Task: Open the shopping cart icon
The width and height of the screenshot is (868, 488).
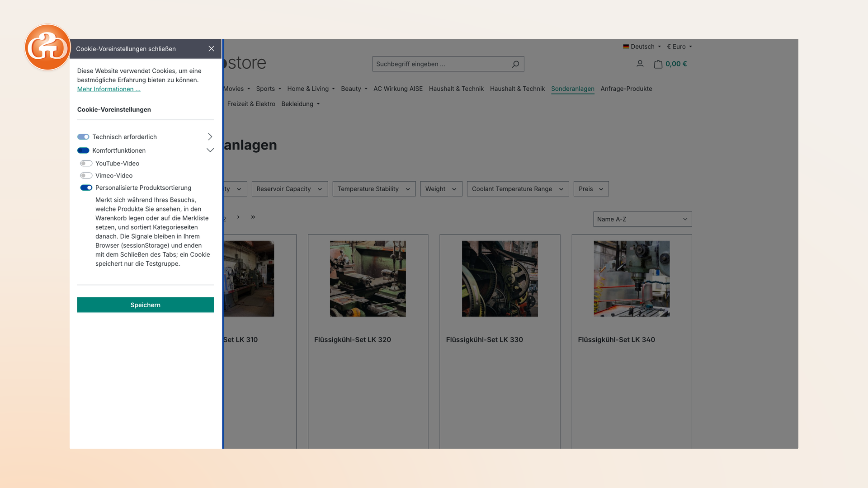Action: point(658,64)
